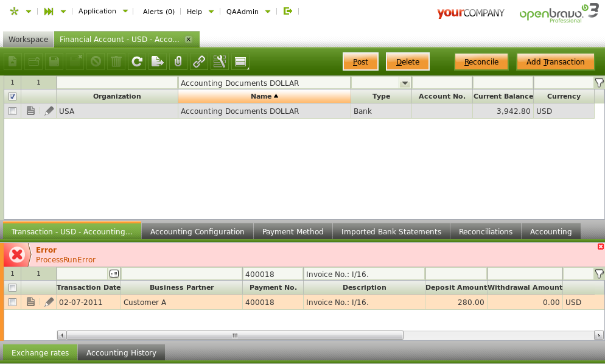
Task: Click the Delete trash can icon
Action: click(x=116, y=61)
